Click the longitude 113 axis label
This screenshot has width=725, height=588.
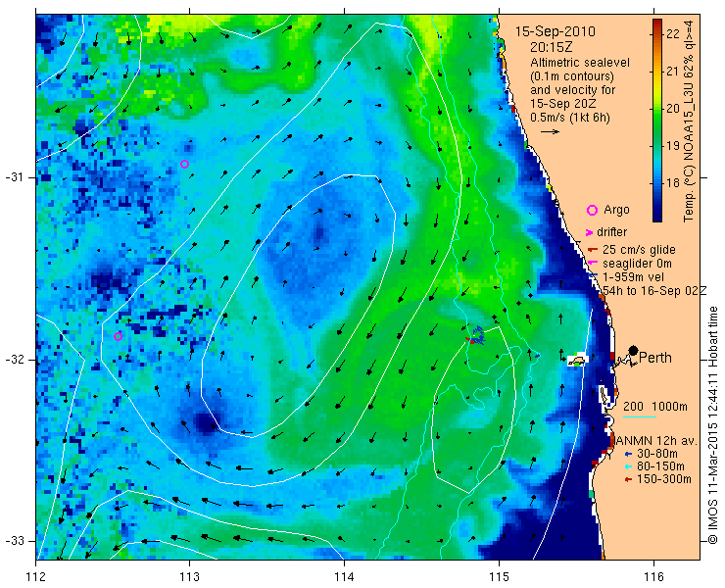click(190, 577)
